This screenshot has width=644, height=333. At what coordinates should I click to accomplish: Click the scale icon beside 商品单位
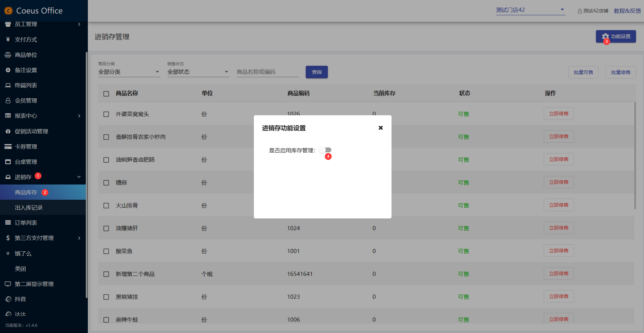click(x=8, y=55)
